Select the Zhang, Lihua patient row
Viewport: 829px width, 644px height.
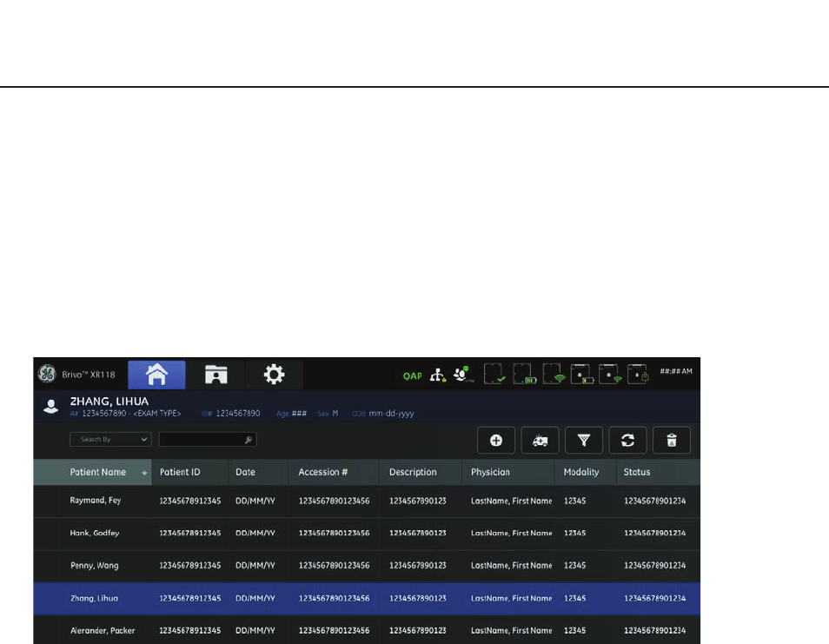pos(367,598)
